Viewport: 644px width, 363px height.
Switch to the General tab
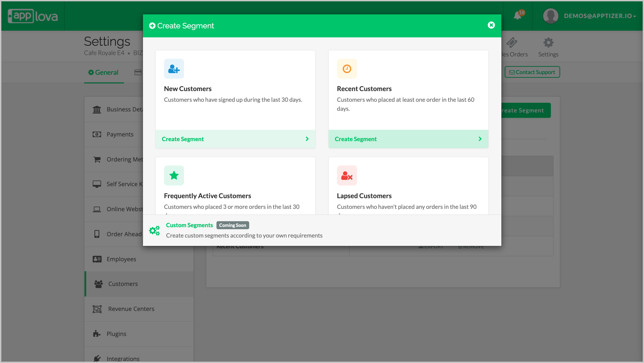104,72
